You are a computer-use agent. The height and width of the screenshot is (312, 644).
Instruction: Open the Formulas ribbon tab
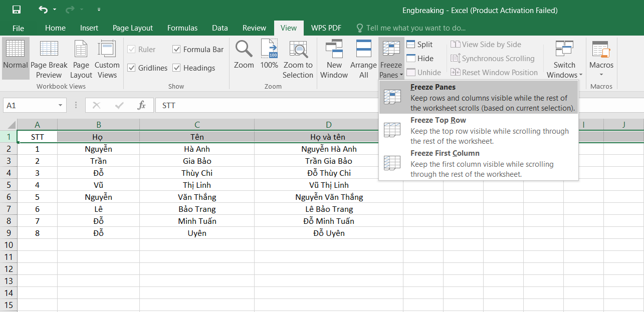[x=182, y=28]
